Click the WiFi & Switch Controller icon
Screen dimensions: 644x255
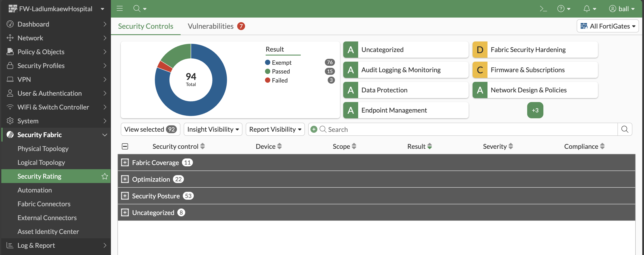[x=10, y=107]
